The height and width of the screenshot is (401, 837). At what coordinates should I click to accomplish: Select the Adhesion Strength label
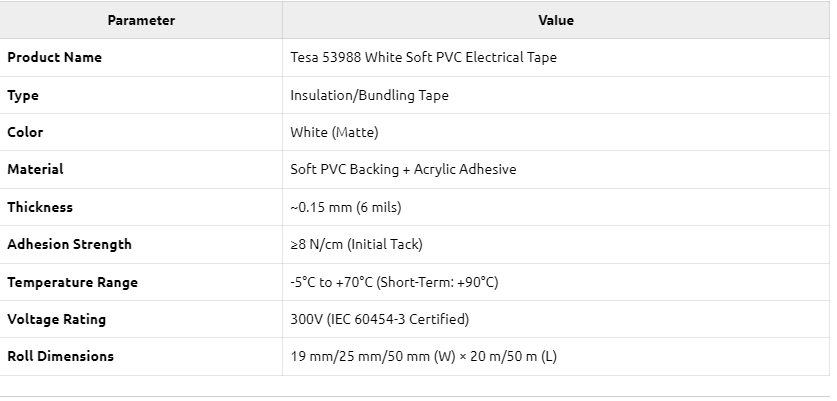(69, 244)
